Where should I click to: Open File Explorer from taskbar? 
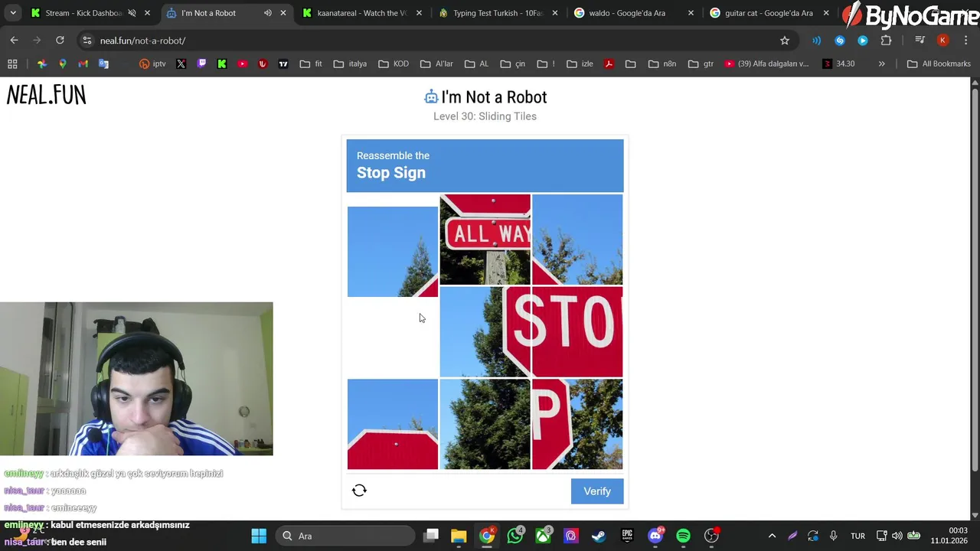459,536
